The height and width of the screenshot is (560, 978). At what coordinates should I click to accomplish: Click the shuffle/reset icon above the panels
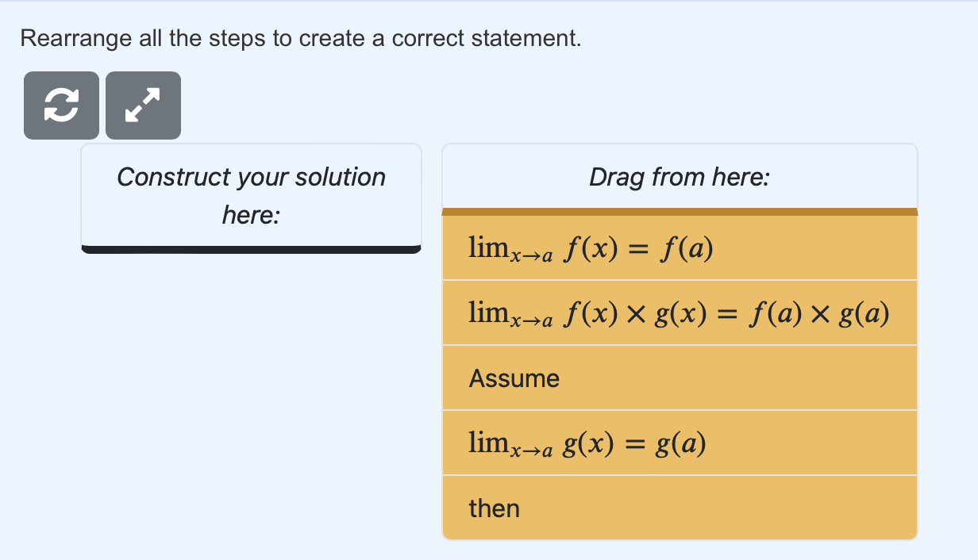61,104
